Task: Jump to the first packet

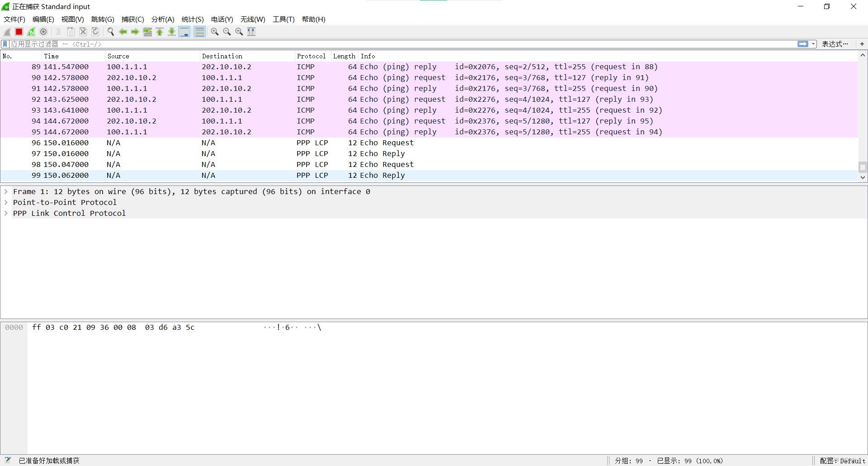Action: click(x=160, y=32)
